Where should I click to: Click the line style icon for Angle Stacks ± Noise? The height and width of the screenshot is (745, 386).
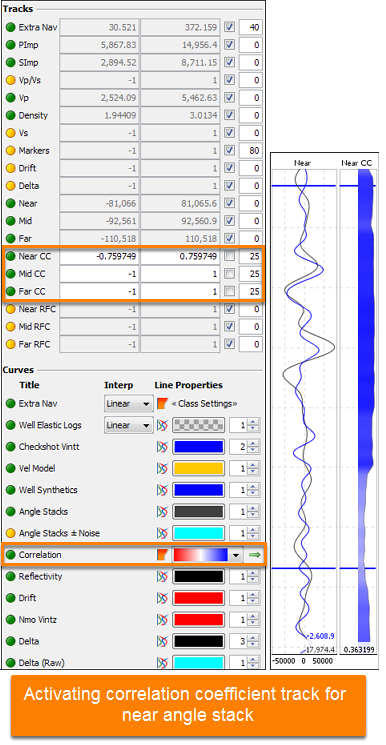(162, 533)
